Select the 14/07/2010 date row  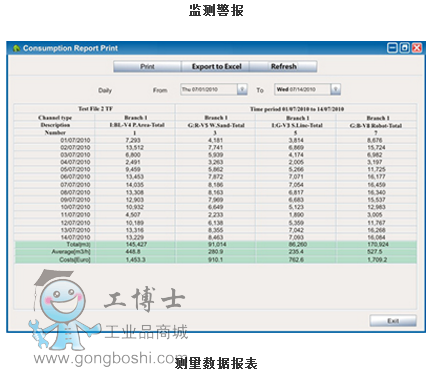pos(215,237)
